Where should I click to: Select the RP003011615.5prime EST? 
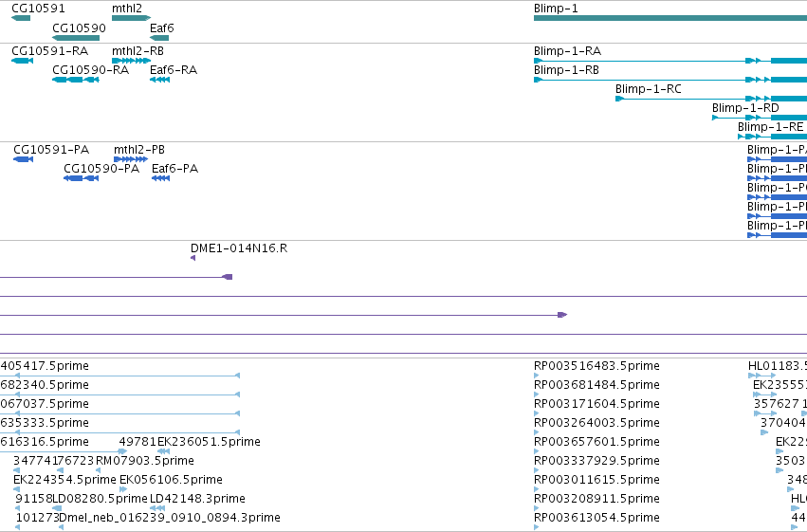(x=537, y=490)
